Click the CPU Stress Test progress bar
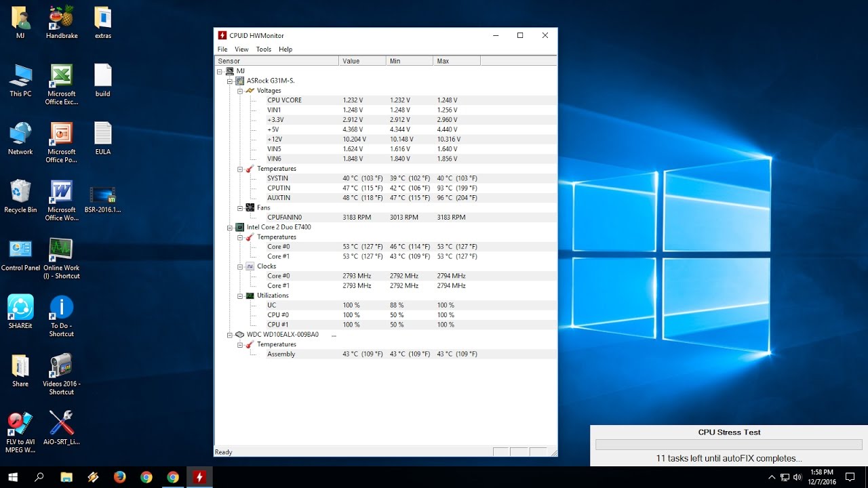Image resolution: width=868 pixels, height=488 pixels. coord(729,445)
